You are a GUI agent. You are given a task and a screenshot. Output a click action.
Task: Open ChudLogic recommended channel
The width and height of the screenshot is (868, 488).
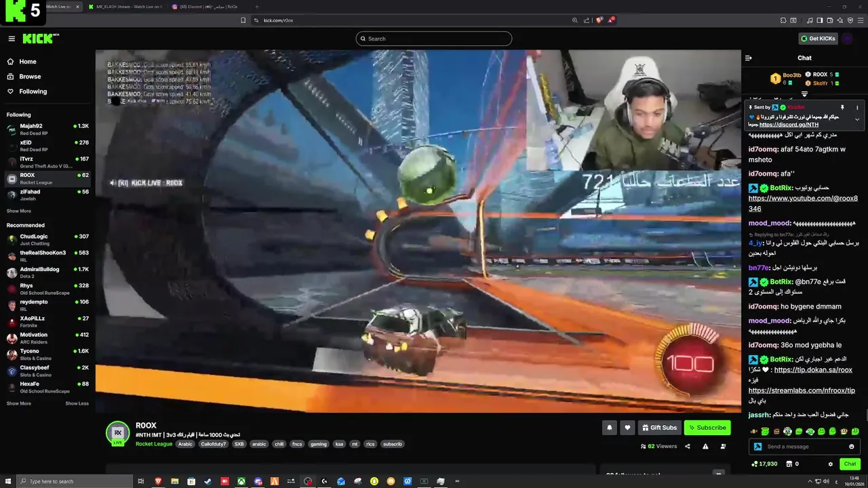[x=47, y=239]
